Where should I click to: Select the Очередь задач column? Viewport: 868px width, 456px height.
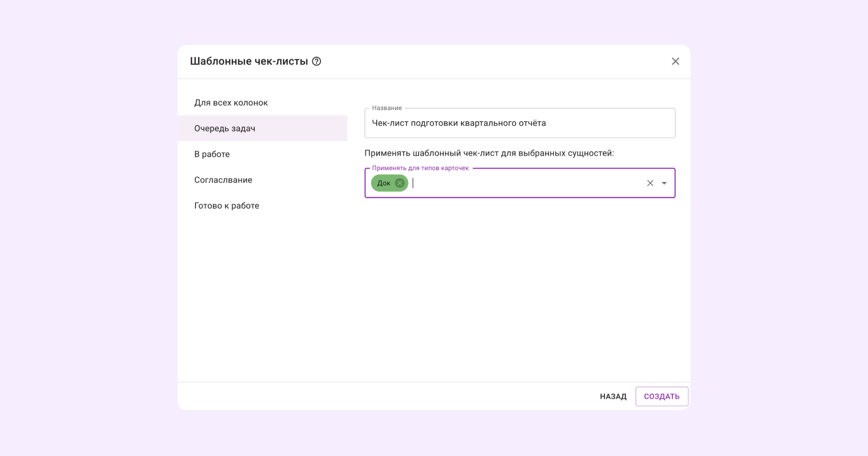(263, 129)
